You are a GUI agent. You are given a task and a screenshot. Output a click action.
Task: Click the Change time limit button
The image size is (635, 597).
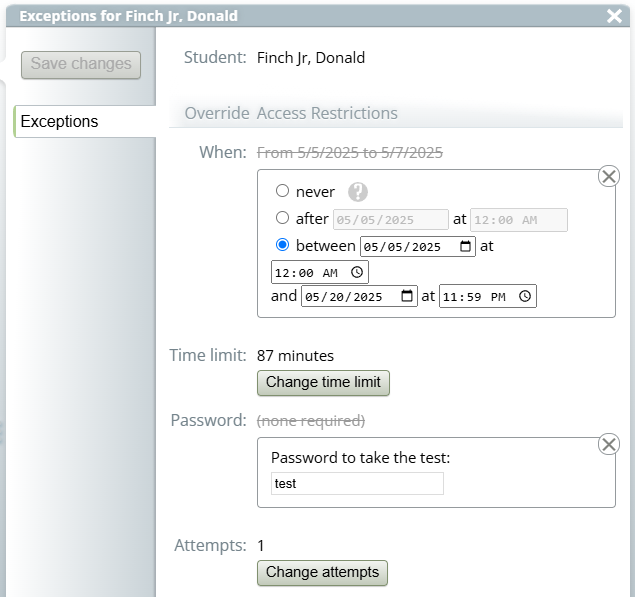tap(323, 383)
